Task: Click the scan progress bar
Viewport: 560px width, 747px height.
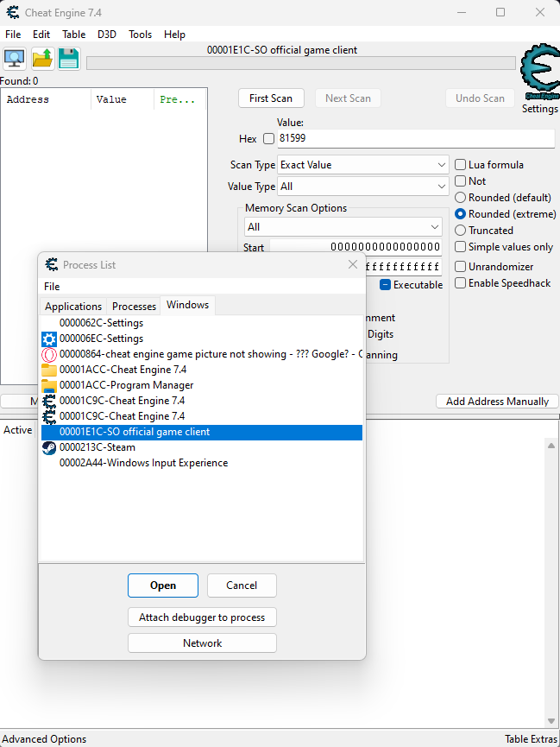Action: [x=301, y=63]
